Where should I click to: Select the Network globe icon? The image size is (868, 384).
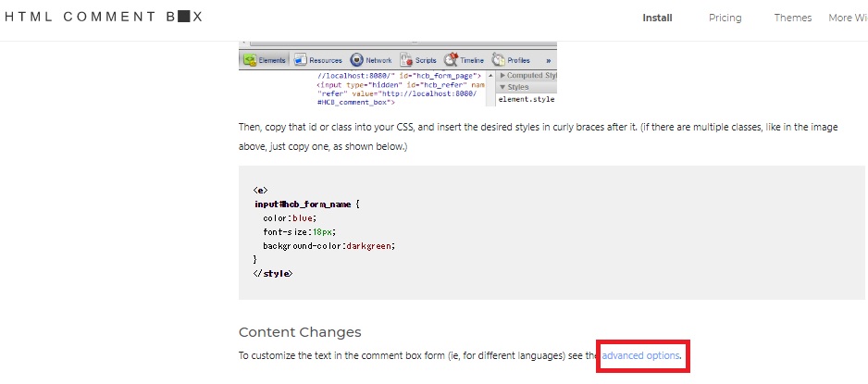click(357, 60)
